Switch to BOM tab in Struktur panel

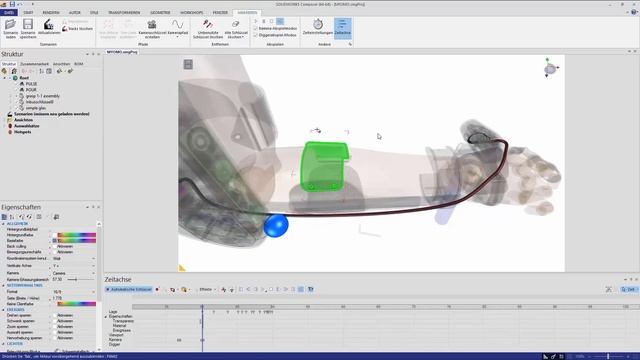pyautogui.click(x=79, y=64)
